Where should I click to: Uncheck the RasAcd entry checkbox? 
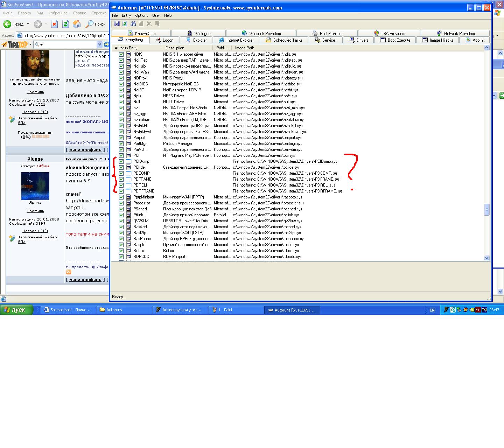point(121,227)
